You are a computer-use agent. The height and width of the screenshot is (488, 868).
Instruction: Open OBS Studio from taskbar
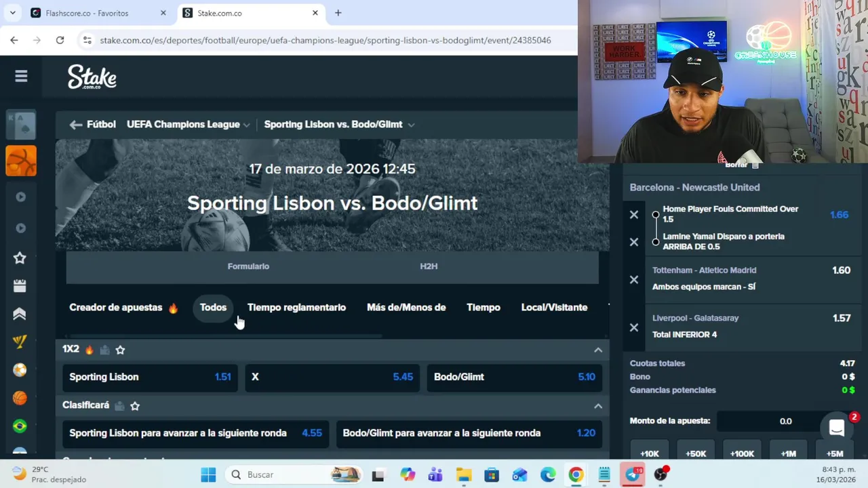tap(661, 474)
